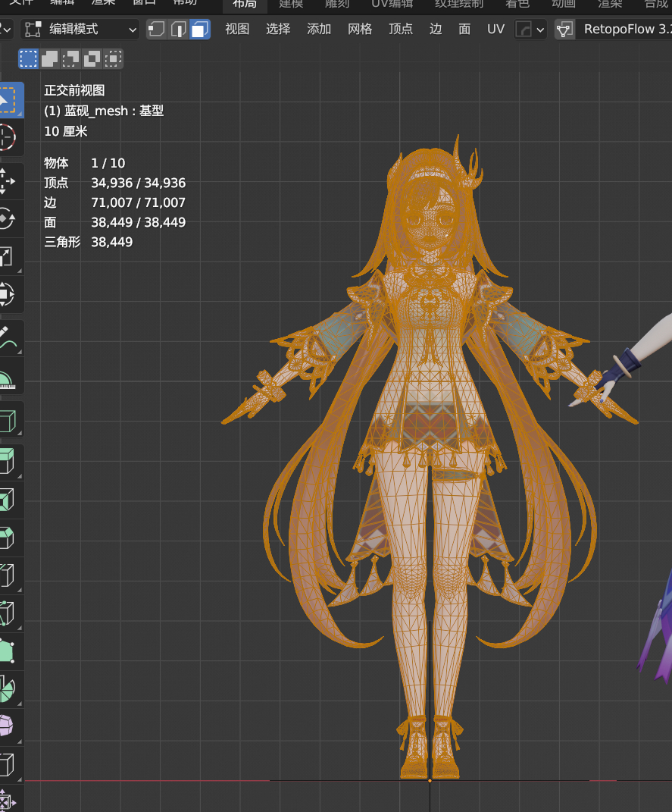Toggle face select mode
Viewport: 672px width, 812px height.
pyautogui.click(x=199, y=29)
